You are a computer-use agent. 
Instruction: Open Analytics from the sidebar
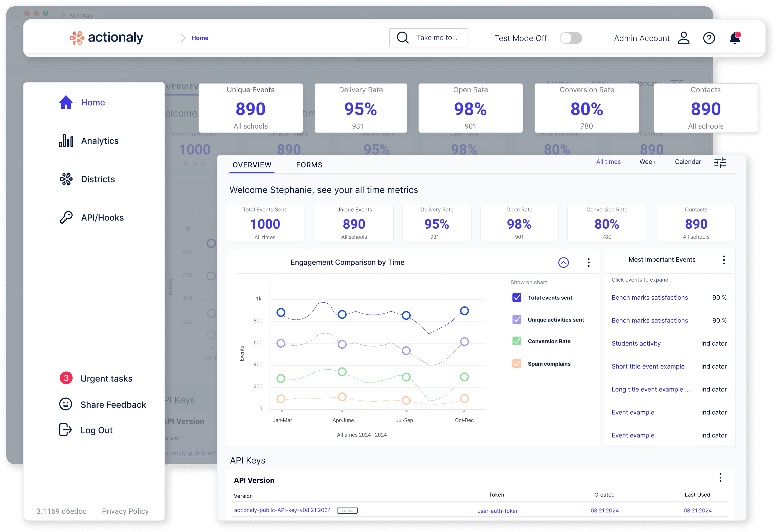pyautogui.click(x=99, y=141)
